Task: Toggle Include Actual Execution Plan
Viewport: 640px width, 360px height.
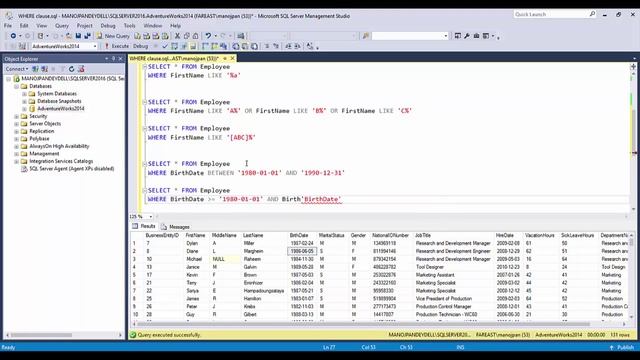Action: pyautogui.click(x=205, y=46)
